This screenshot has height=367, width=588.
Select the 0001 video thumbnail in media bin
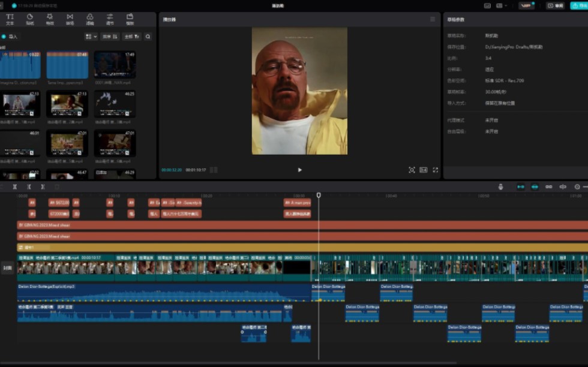[x=115, y=65]
